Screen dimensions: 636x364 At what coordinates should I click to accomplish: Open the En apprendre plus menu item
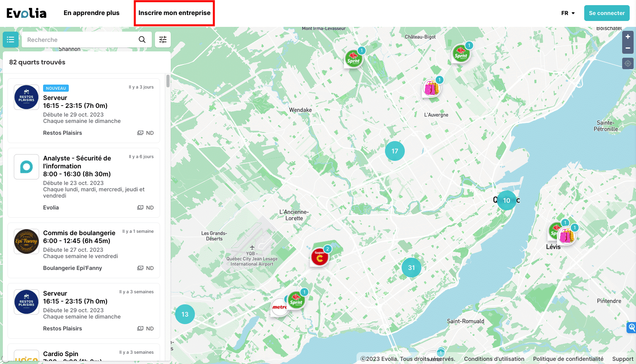pos(91,13)
